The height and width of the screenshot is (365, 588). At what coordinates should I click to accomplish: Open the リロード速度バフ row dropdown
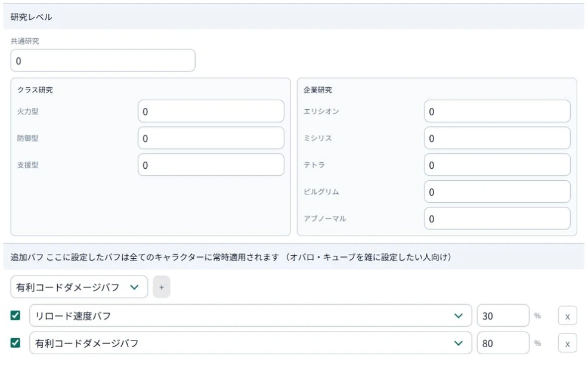pos(250,315)
